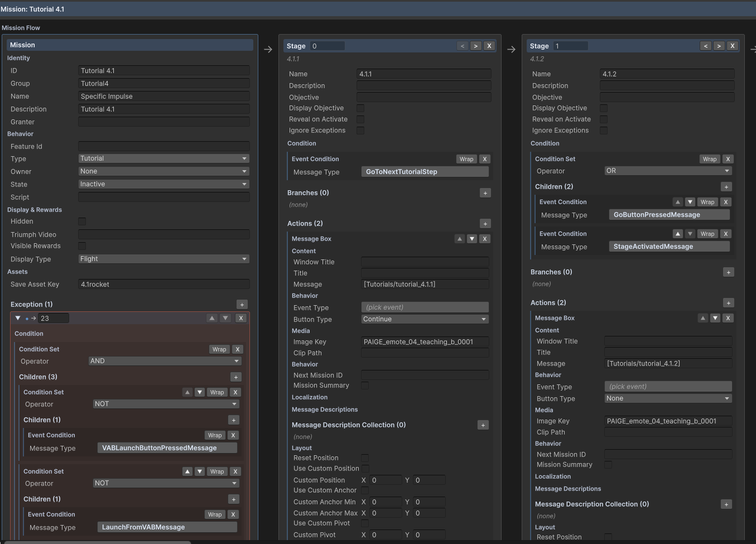Wrap the AND Condition Set in exception
Screen dimensions: 756x544
(219, 349)
